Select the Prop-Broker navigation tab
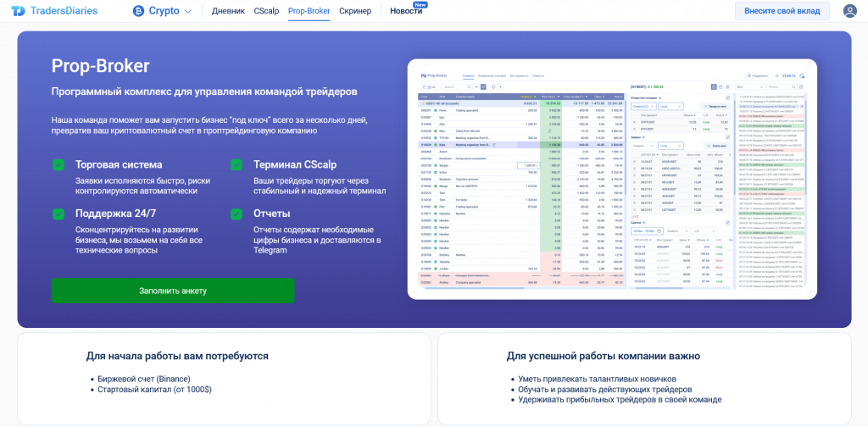The height and width of the screenshot is (427, 868). click(309, 11)
